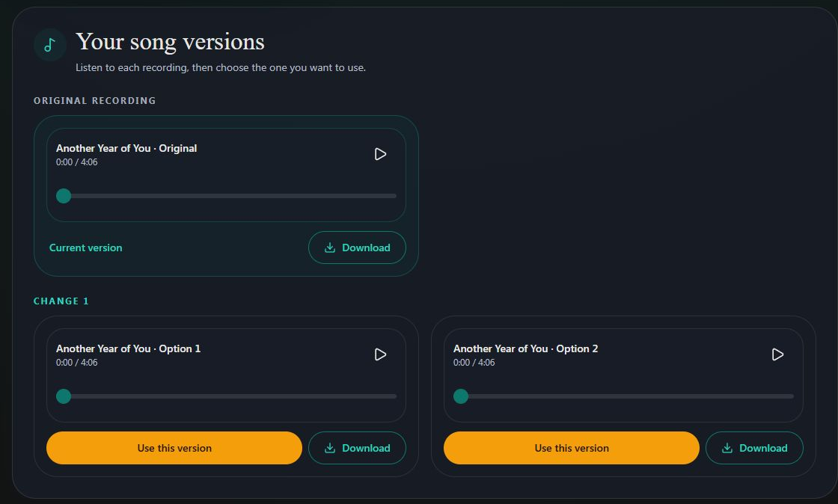838x504 pixels.
Task: Click the 'Your song versions' heading
Action: pos(170,42)
